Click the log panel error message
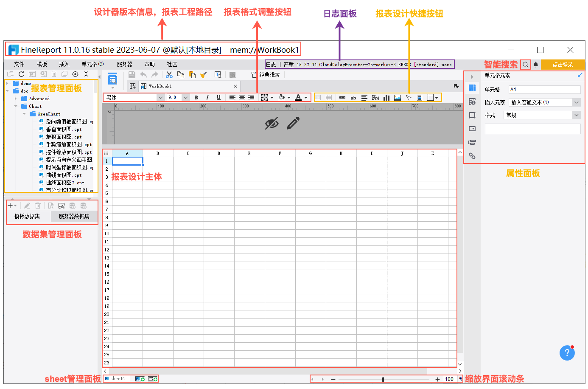588x389 pixels. click(x=367, y=65)
